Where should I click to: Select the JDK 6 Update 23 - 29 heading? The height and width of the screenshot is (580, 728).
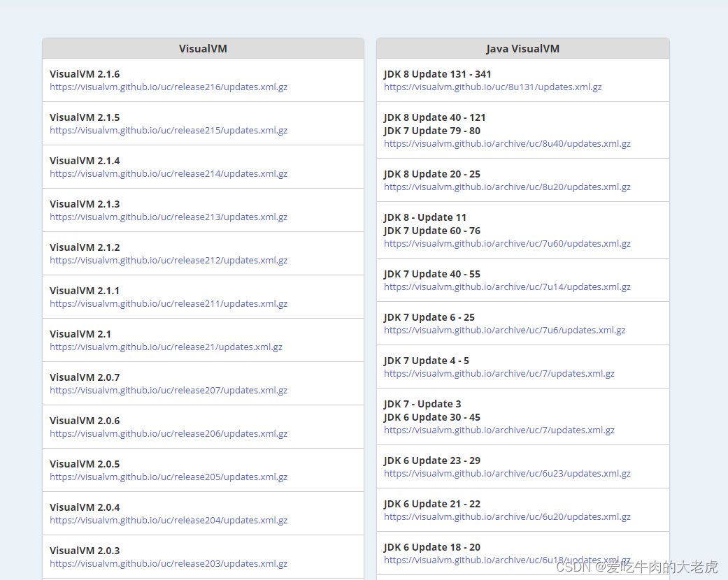(x=431, y=461)
